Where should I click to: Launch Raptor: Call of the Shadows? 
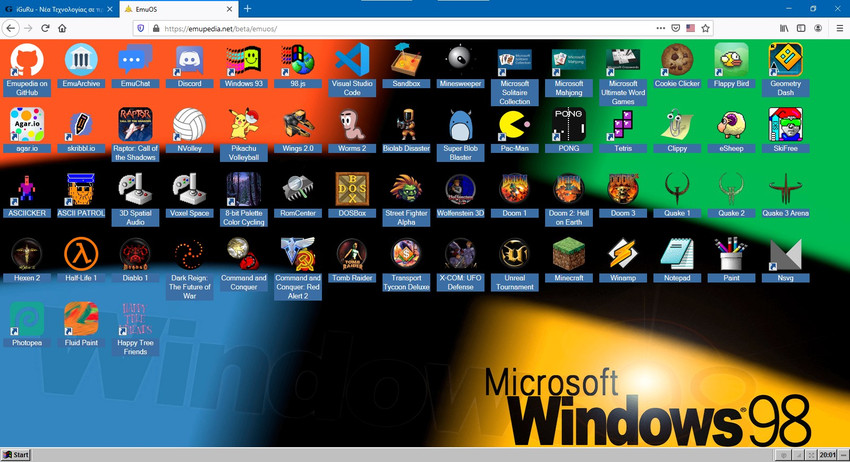point(135,124)
